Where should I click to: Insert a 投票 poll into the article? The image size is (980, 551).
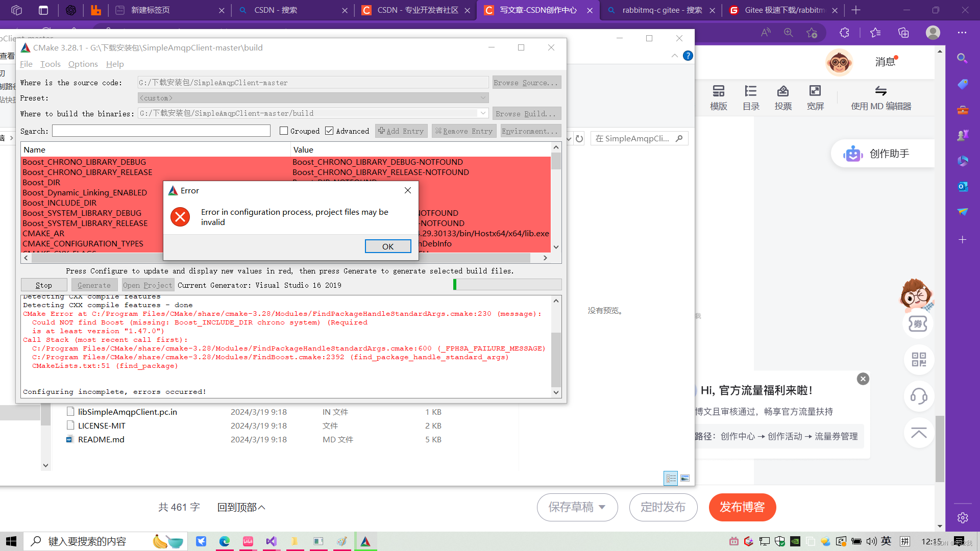(783, 97)
